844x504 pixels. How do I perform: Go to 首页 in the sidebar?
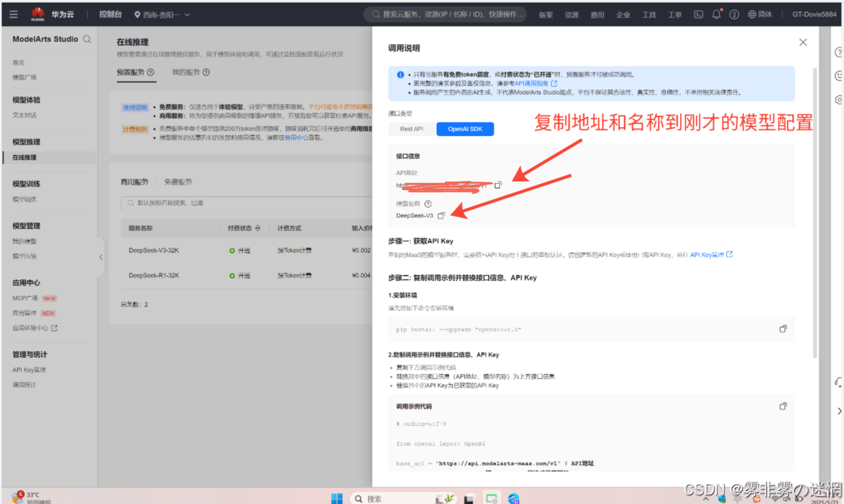18,62
